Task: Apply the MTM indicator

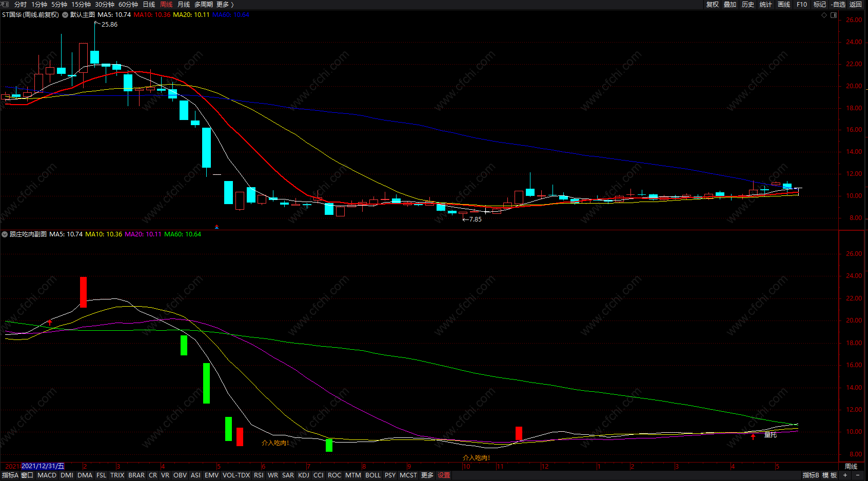Action: pyautogui.click(x=353, y=475)
